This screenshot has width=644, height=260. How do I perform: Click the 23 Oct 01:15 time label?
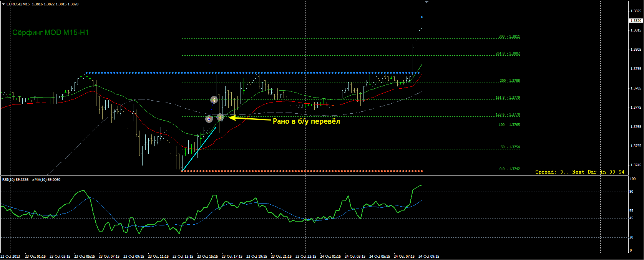click(x=35, y=256)
